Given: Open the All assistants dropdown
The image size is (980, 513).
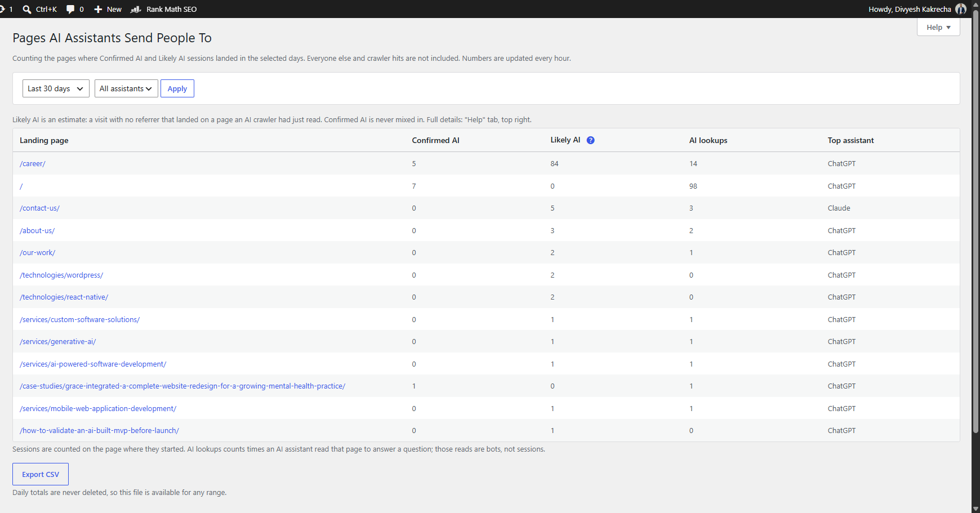Looking at the screenshot, I should click(x=126, y=88).
